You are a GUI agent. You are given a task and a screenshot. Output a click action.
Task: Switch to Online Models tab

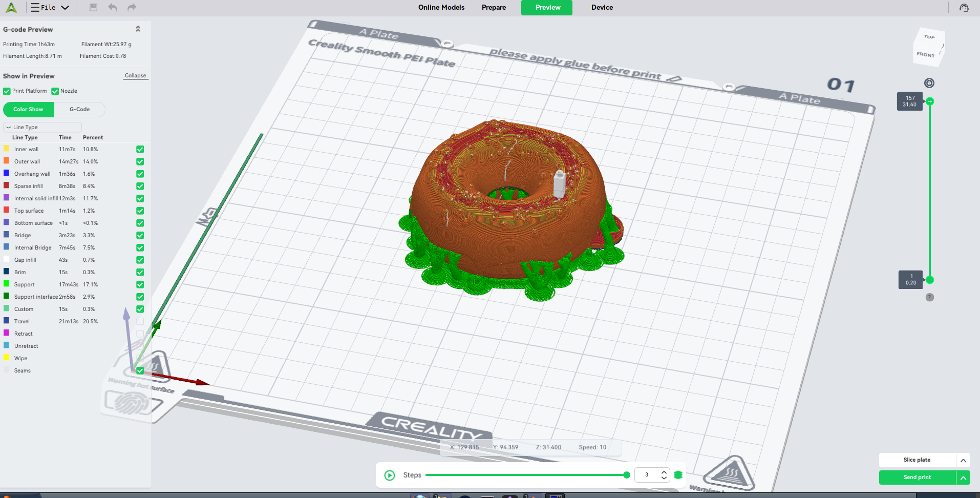(441, 7)
